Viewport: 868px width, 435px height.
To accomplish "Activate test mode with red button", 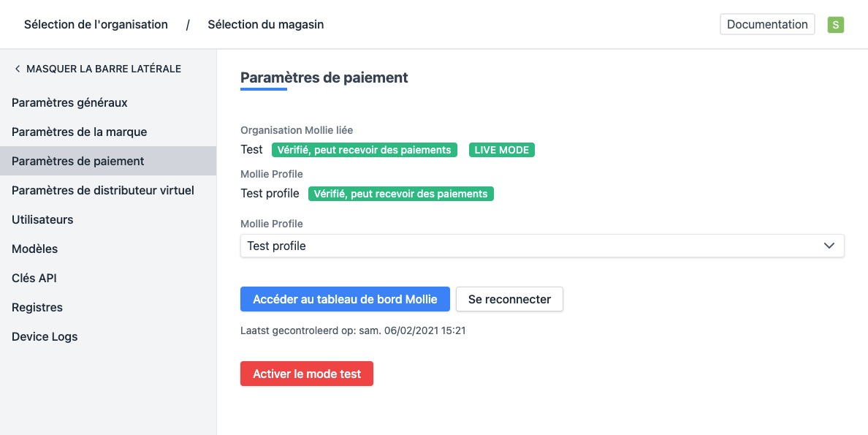I will [307, 374].
